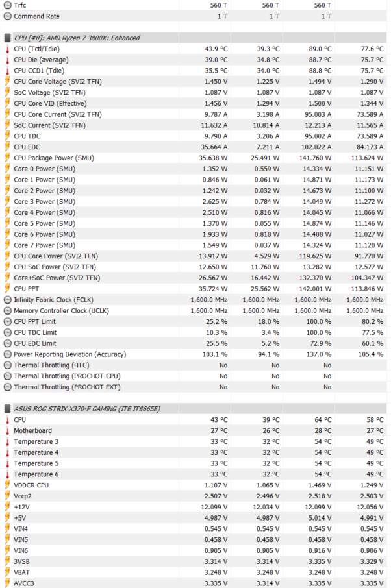
Task: Click the clock icon beside Infinity Fabric Clock
Action: coord(7,300)
